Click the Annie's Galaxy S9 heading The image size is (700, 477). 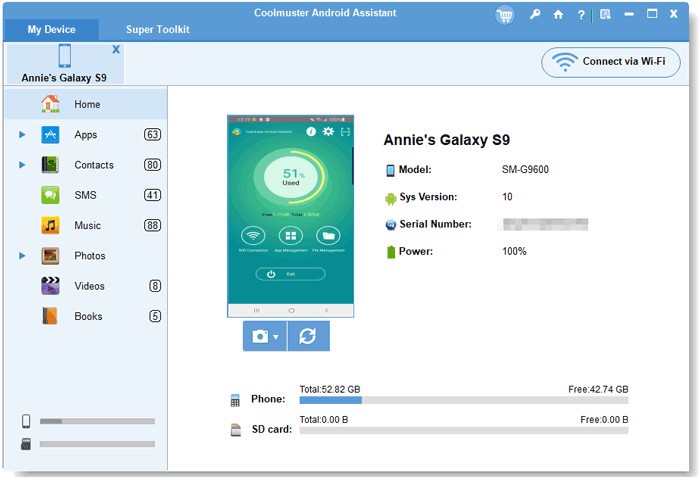(447, 140)
